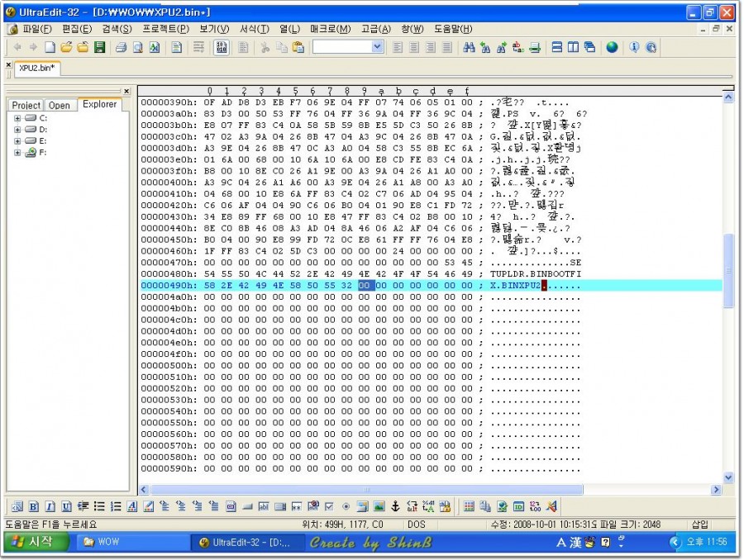The image size is (744, 560).
Task: Open the 도움말(H) menu
Action: tap(453, 30)
